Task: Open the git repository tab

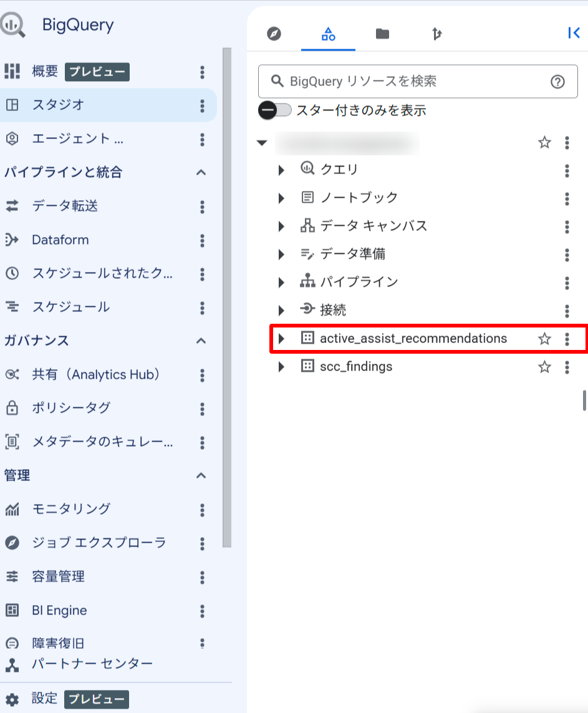Action: point(436,34)
